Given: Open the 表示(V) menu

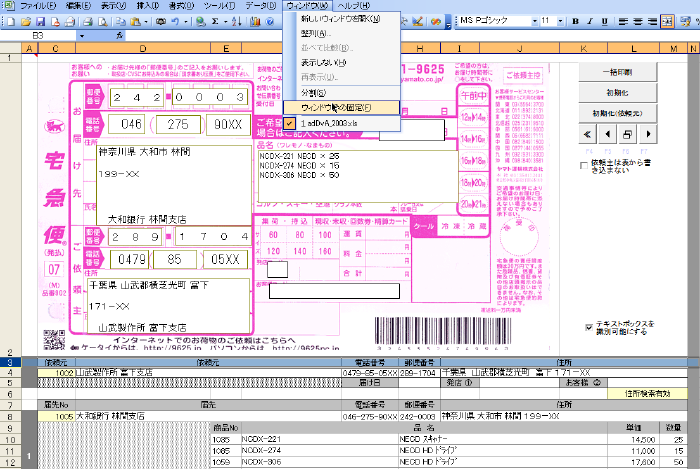Looking at the screenshot, I should [113, 5].
